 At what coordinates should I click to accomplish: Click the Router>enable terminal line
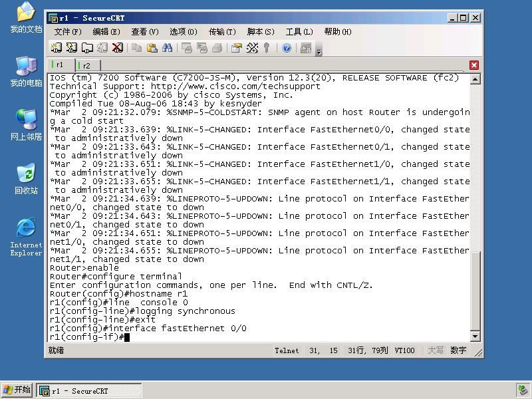click(x=84, y=268)
